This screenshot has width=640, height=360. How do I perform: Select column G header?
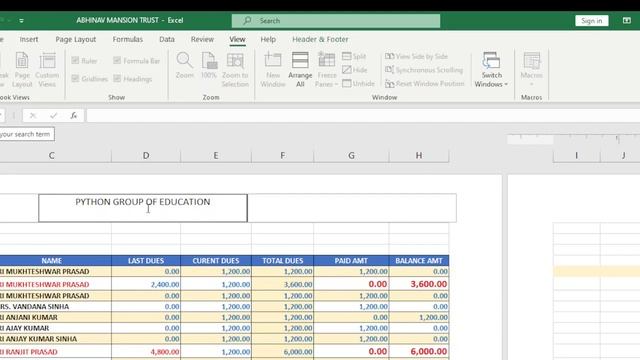pyautogui.click(x=351, y=156)
